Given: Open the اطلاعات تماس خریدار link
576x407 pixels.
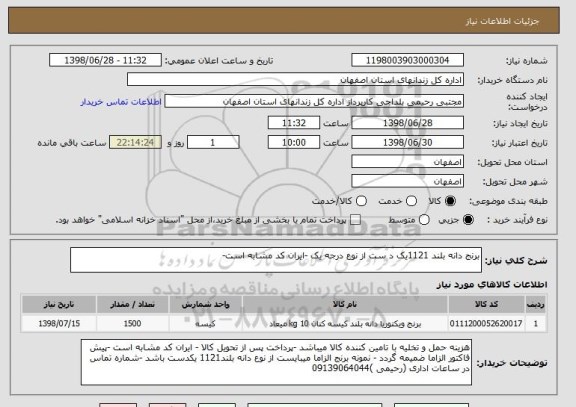Looking at the screenshot, I should (121, 102).
